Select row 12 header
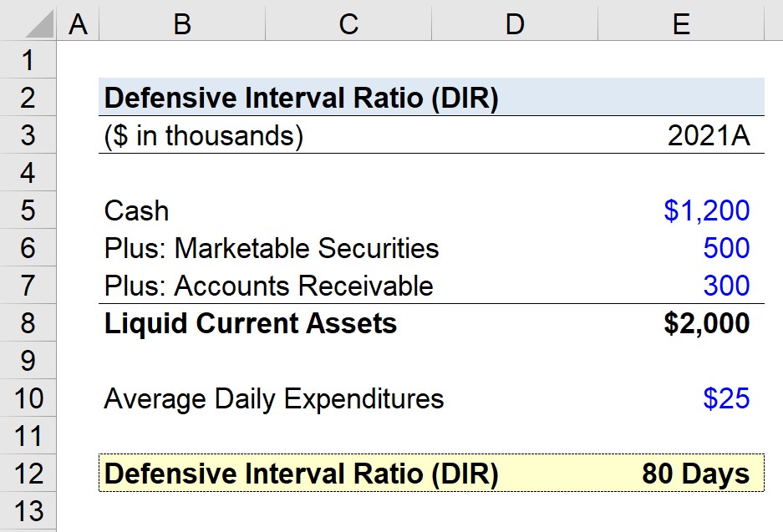 pyautogui.click(x=28, y=473)
